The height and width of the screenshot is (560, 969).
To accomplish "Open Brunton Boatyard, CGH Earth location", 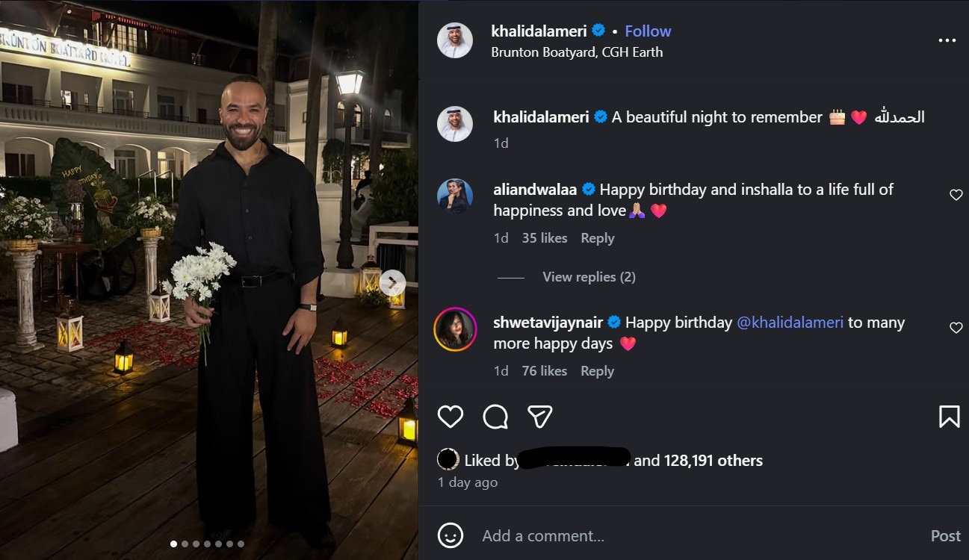I will 577,52.
